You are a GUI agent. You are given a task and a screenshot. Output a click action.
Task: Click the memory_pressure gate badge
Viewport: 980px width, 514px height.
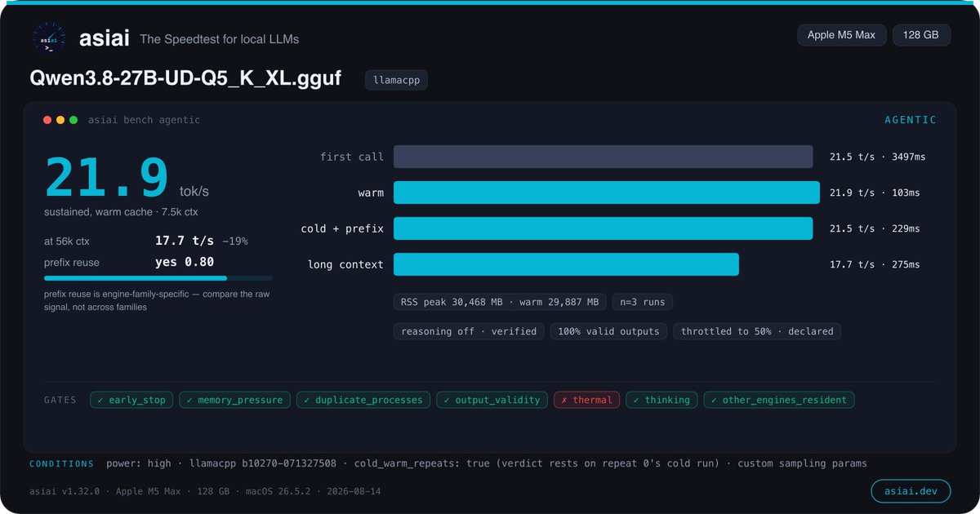coord(234,400)
